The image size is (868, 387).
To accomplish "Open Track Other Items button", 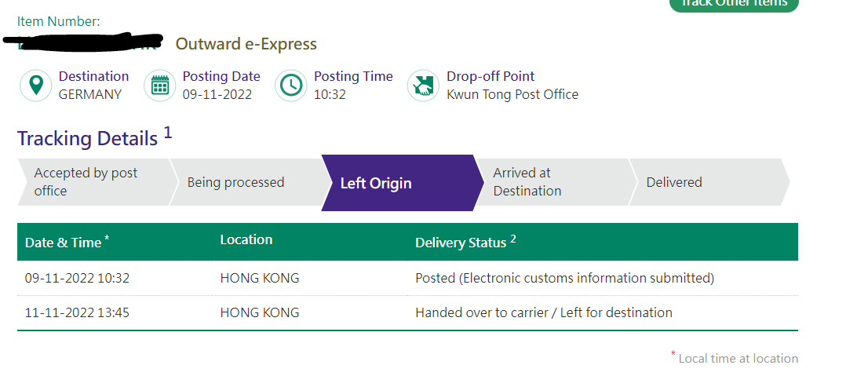I will coord(734,3).
